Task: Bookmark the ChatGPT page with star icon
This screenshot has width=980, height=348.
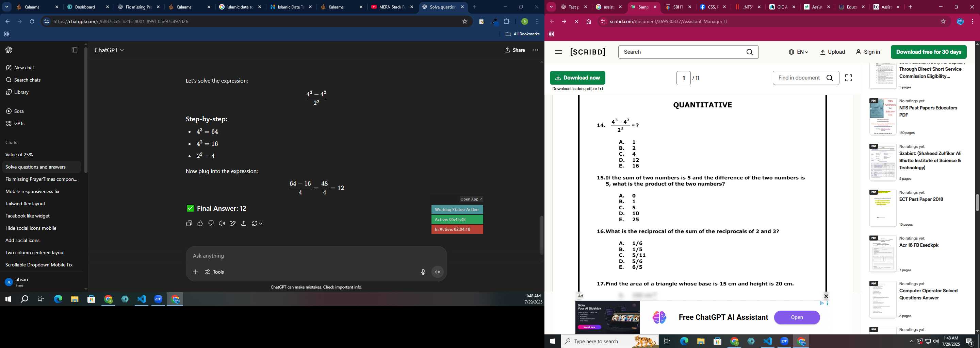Action: [464, 22]
